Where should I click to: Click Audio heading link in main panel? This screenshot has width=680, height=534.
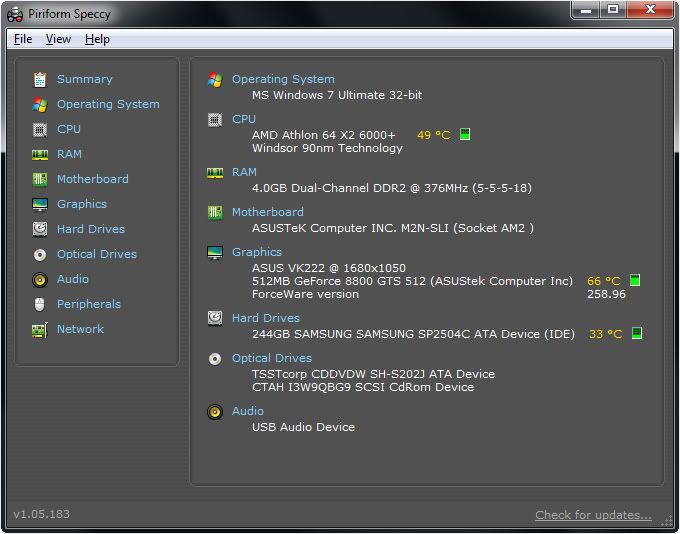[x=248, y=411]
